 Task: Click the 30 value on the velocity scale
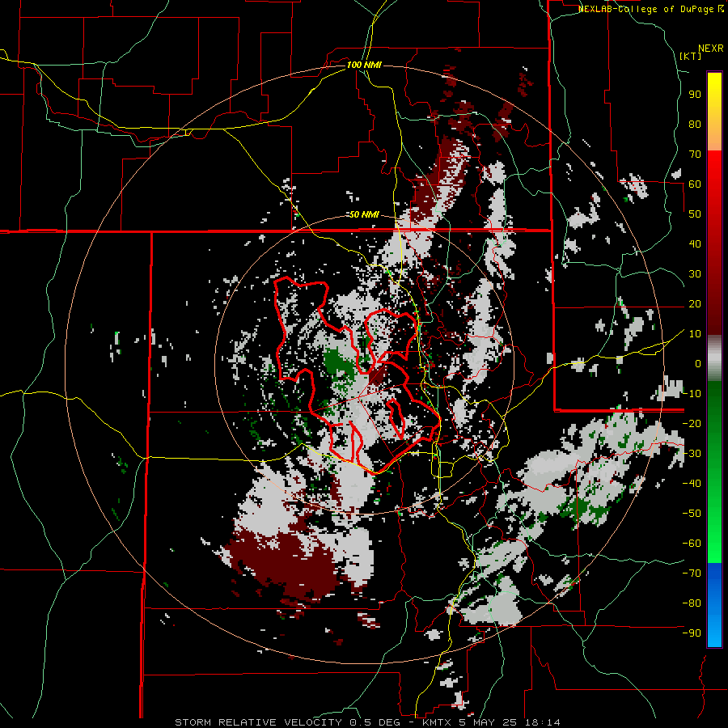coord(695,274)
